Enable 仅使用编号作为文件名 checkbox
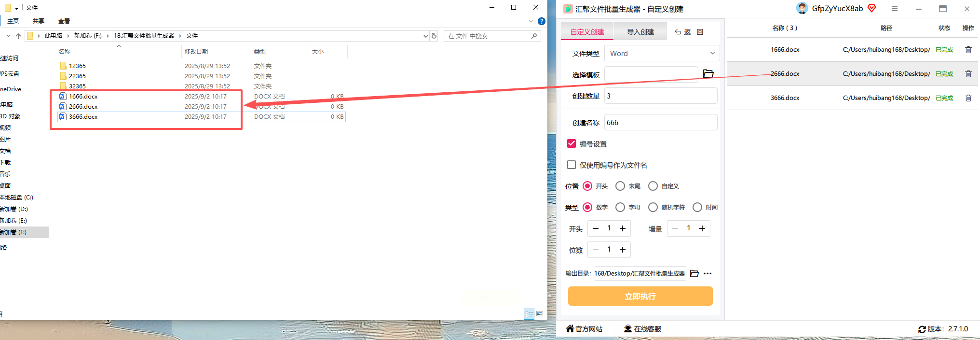The image size is (980, 340). [x=572, y=165]
